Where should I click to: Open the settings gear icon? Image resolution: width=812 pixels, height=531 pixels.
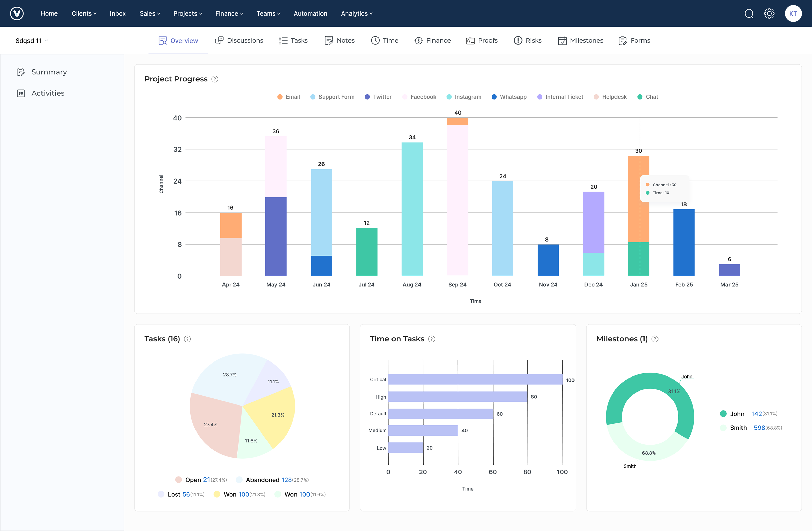coord(769,13)
